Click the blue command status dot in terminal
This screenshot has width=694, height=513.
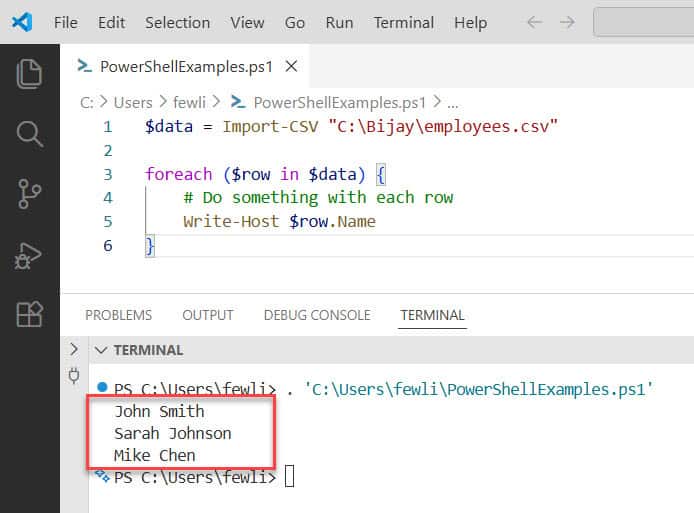(102, 387)
